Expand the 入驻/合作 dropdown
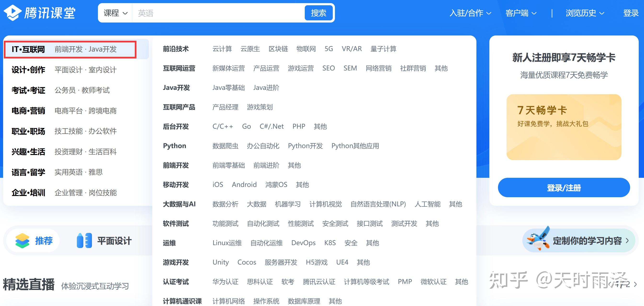This screenshot has height=306, width=644. 470,13
